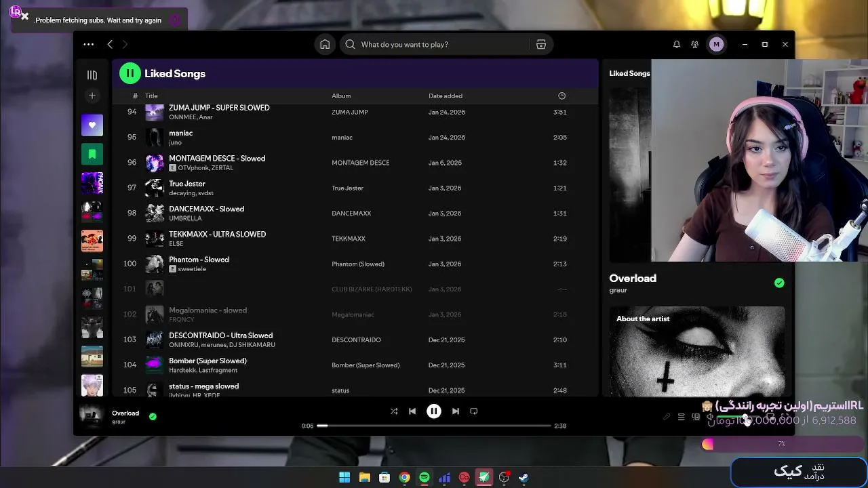Image resolution: width=868 pixels, height=488 pixels.
Task: Mute with the volume speaker icon
Action: [710, 417]
